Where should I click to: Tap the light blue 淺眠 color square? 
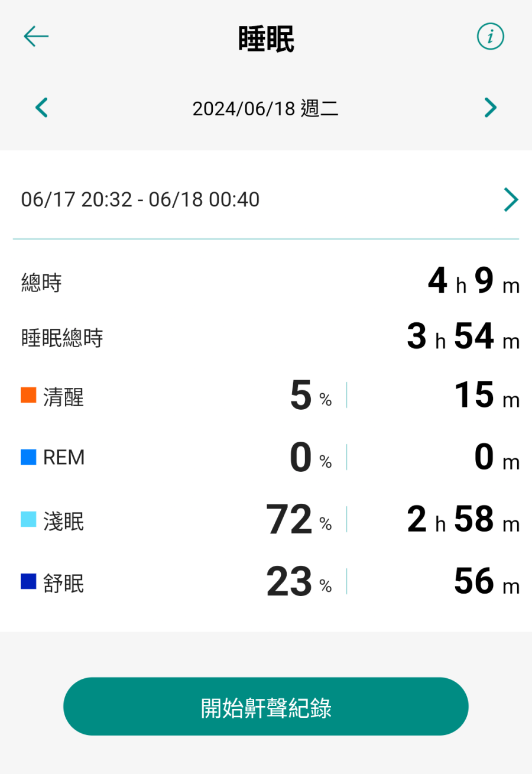(x=28, y=519)
